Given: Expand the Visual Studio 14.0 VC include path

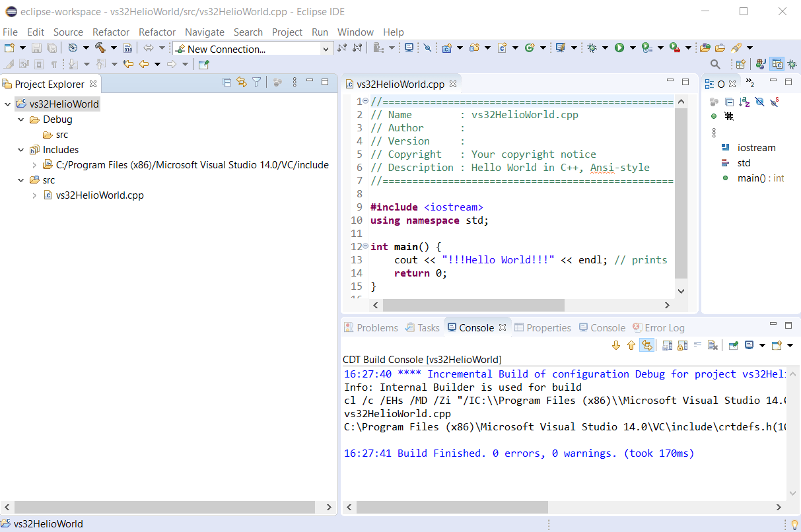Looking at the screenshot, I should (x=34, y=165).
